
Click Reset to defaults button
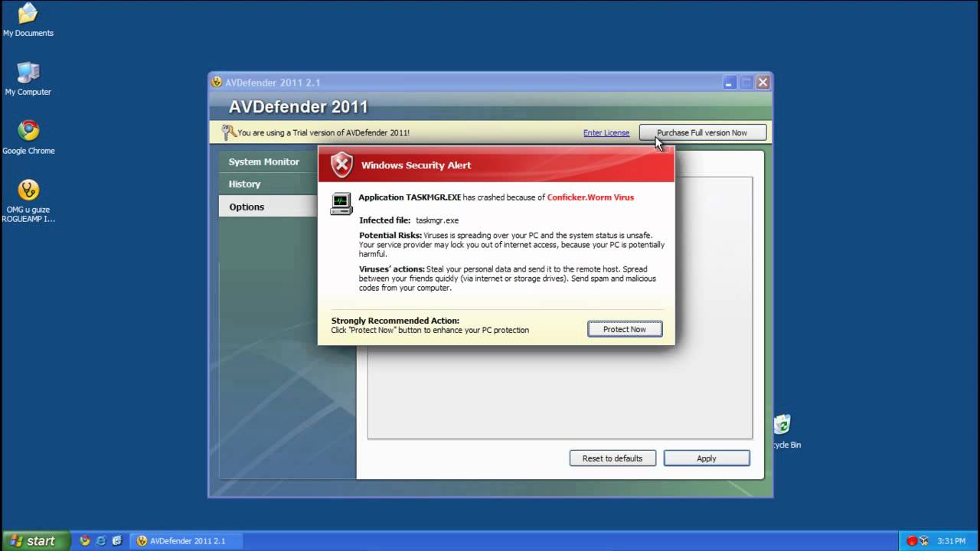point(612,458)
